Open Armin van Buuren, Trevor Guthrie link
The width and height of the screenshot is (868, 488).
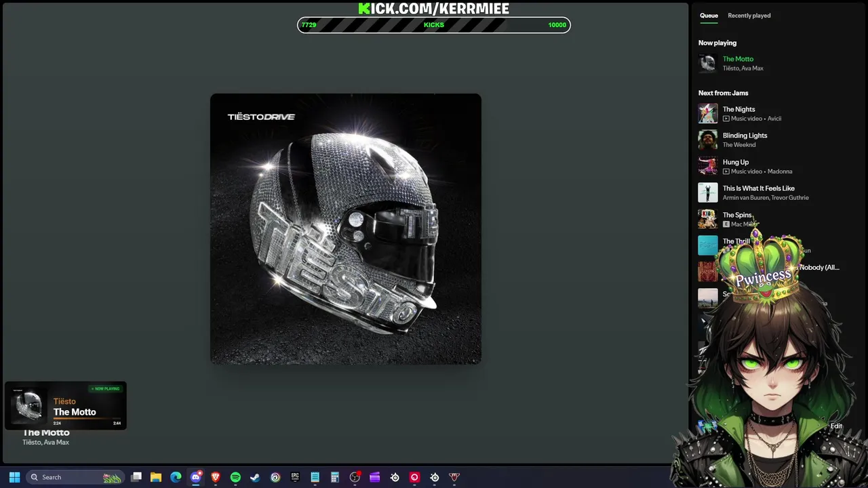[766, 198]
